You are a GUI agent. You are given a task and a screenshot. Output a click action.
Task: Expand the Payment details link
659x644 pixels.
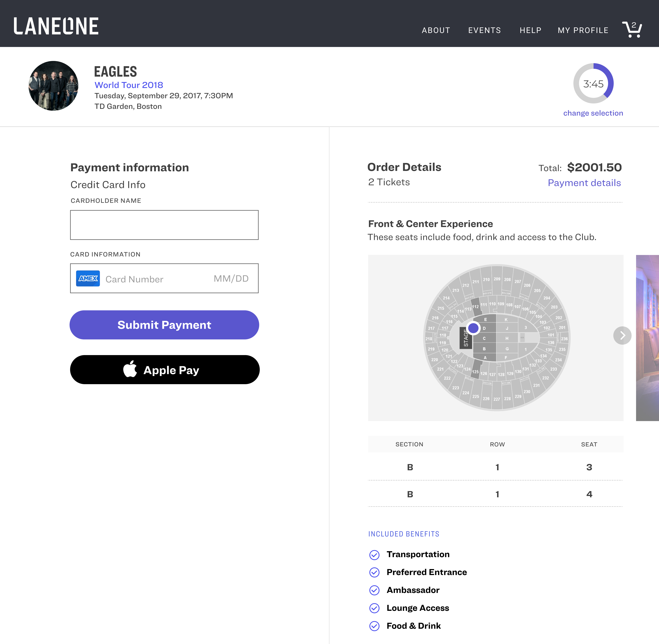click(584, 183)
